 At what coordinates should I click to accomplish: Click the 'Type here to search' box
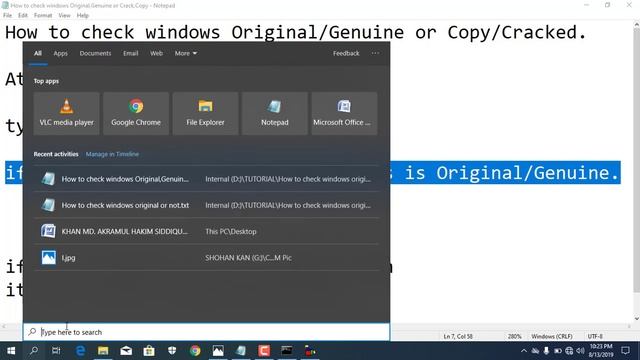[x=207, y=332]
